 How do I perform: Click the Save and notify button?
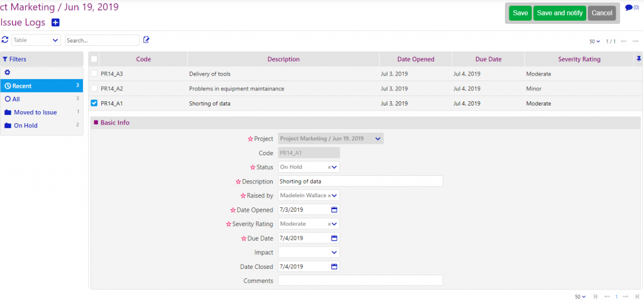560,13
